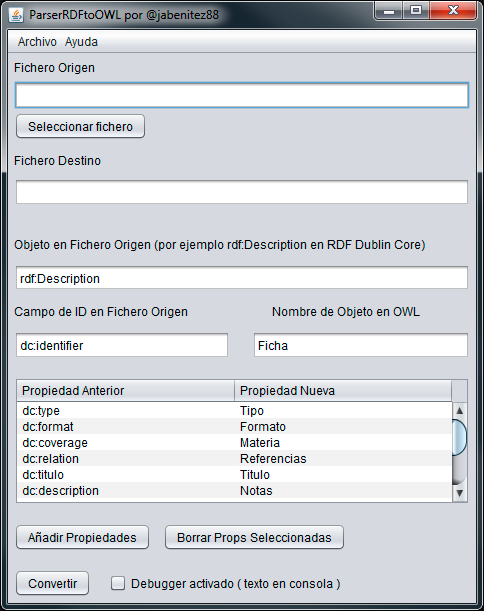484x611 pixels.
Task: Focus the Fichero Destino text field
Action: (242, 192)
